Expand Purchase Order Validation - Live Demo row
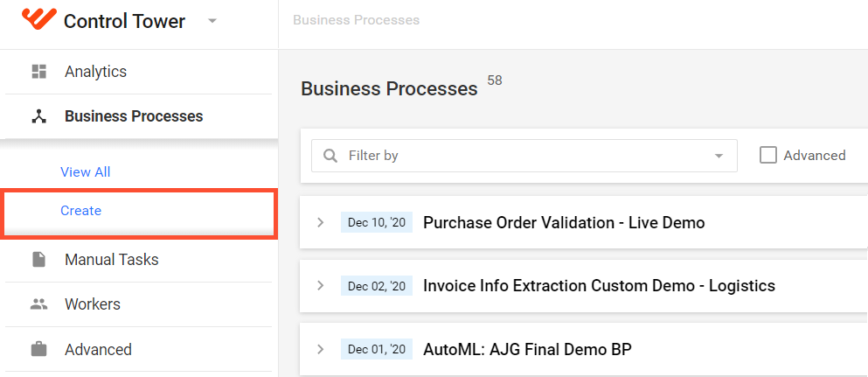The width and height of the screenshot is (868, 377). [320, 222]
